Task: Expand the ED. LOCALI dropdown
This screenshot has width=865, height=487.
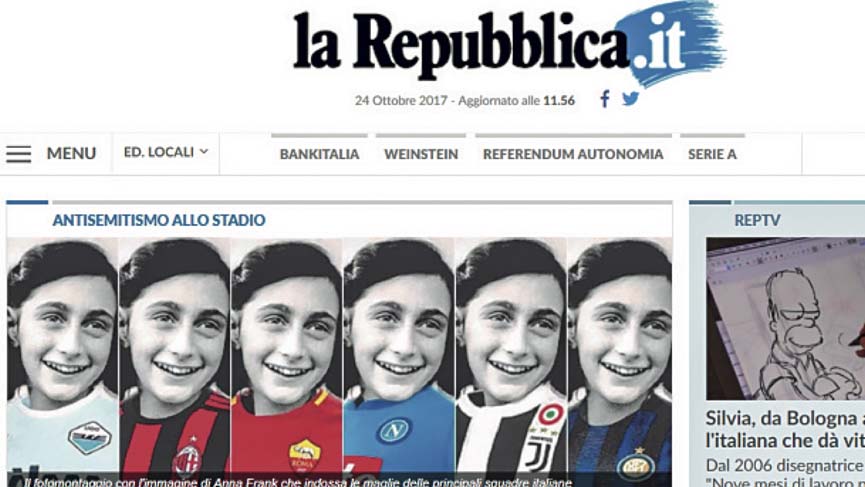Action: (165, 152)
